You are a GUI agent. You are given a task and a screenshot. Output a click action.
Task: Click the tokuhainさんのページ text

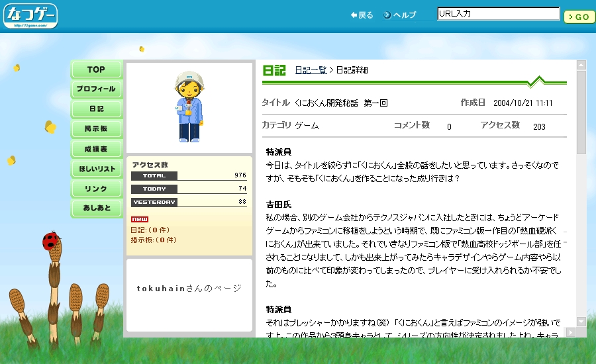click(189, 289)
